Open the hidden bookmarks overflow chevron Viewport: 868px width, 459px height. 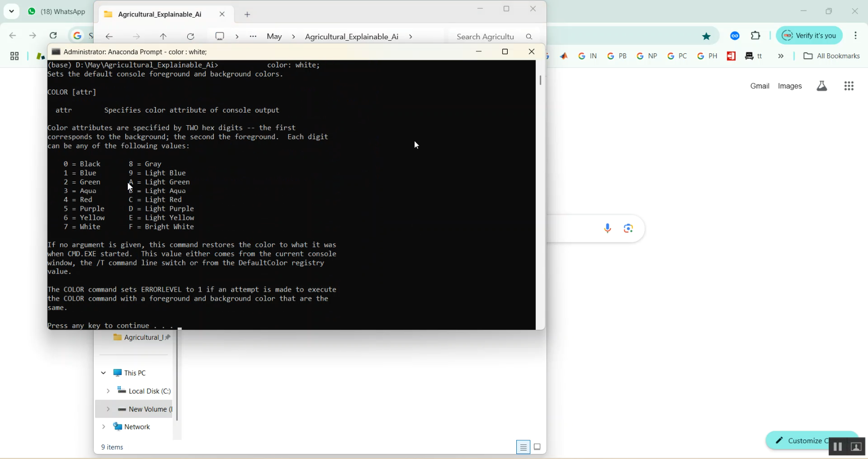click(x=780, y=56)
